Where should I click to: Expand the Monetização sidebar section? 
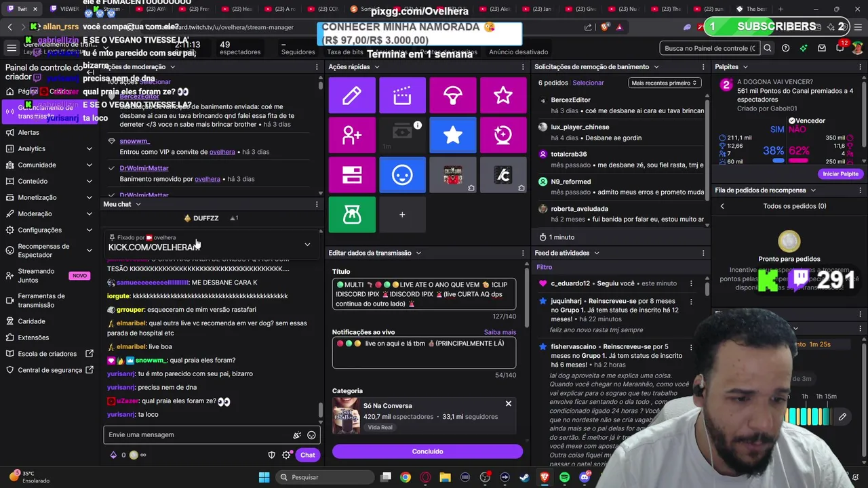coord(90,197)
